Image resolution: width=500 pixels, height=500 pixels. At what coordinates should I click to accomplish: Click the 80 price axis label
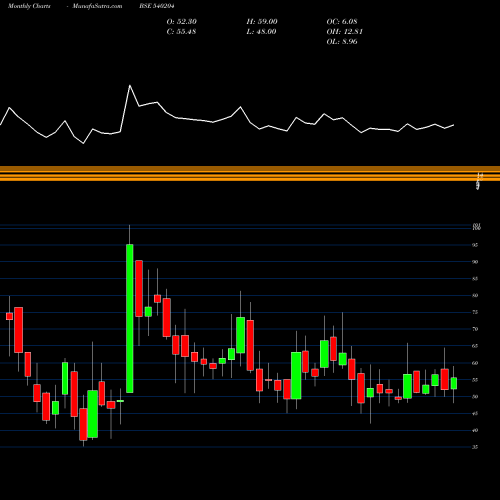[x=475, y=295]
